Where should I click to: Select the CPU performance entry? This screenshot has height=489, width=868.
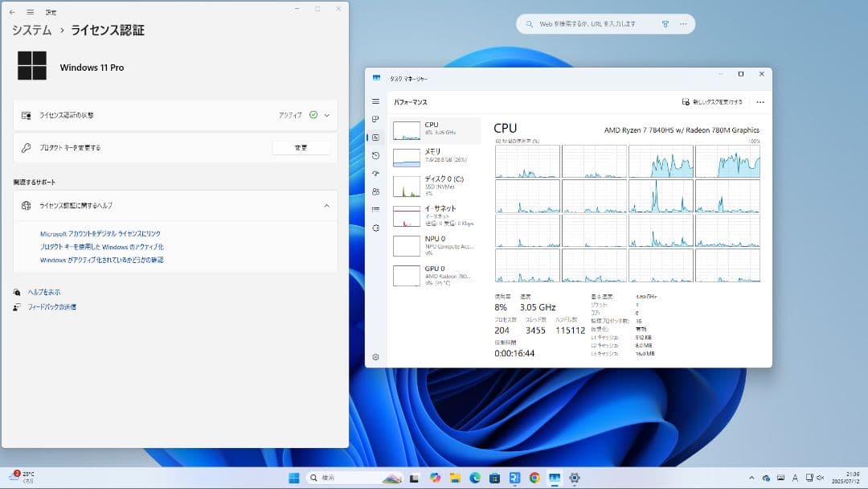click(435, 130)
